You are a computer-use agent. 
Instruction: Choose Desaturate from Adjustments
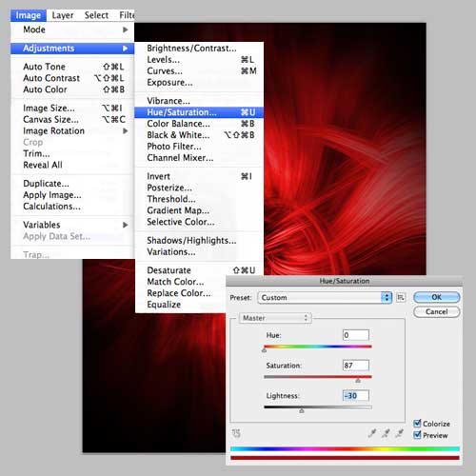tap(199, 270)
